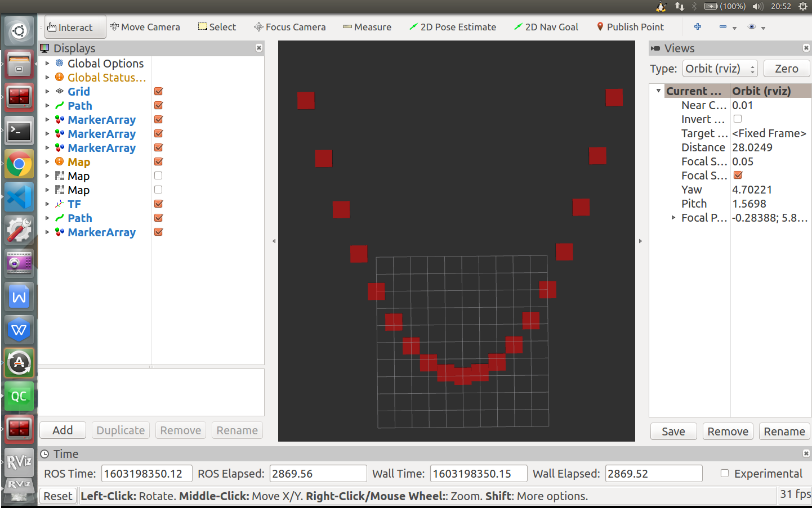This screenshot has height=508, width=812.
Task: Select the Interact tool
Action: coord(74,26)
